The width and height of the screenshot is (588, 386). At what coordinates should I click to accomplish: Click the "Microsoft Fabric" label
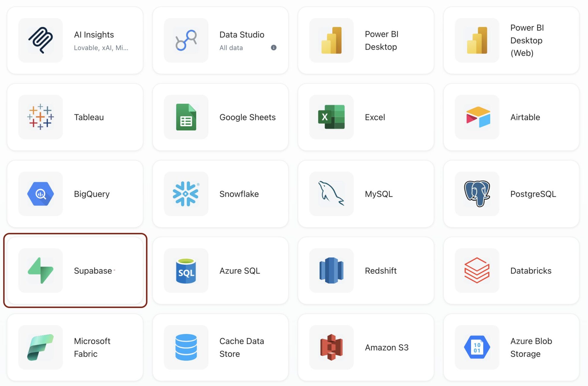[x=92, y=347]
